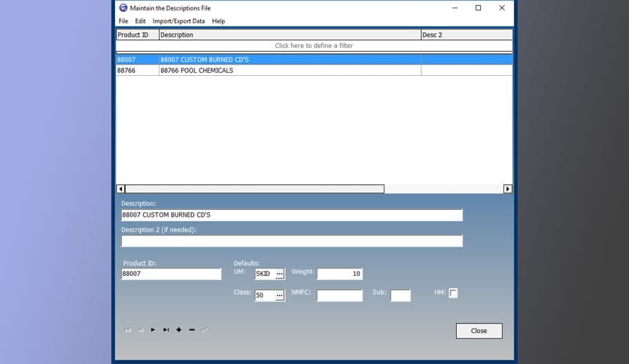Click the NMFC input field

coord(339,296)
